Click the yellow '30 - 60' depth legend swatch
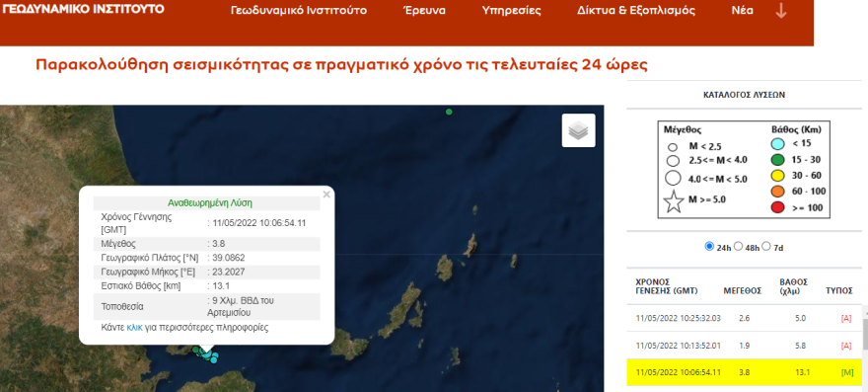The image size is (868, 392). coord(778,177)
